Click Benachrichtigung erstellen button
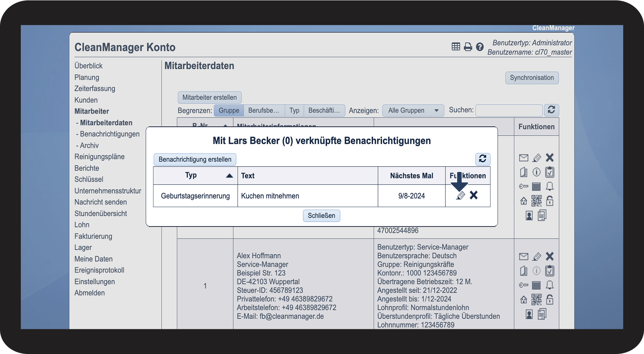Image resolution: width=644 pixels, height=354 pixels. pyautogui.click(x=195, y=159)
